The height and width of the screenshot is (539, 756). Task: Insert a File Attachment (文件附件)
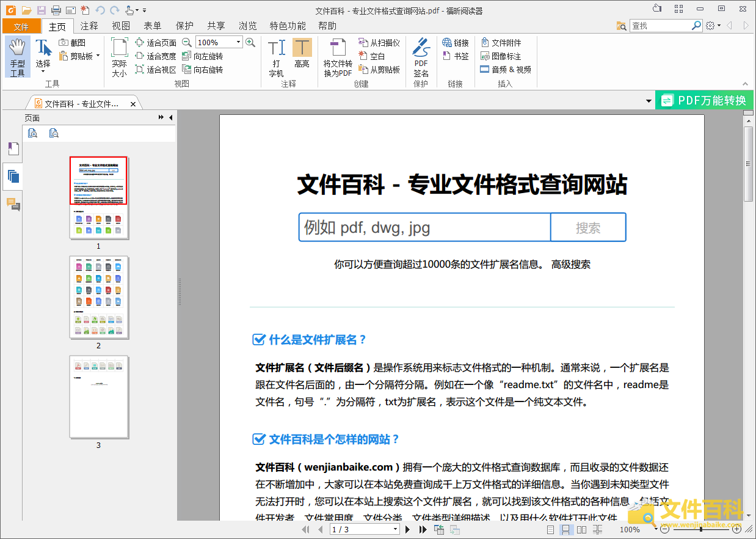click(x=501, y=43)
